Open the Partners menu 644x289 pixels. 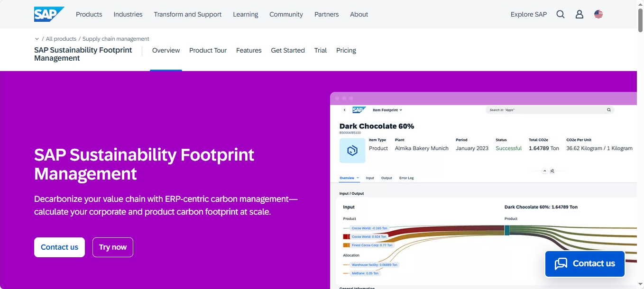[x=327, y=14]
